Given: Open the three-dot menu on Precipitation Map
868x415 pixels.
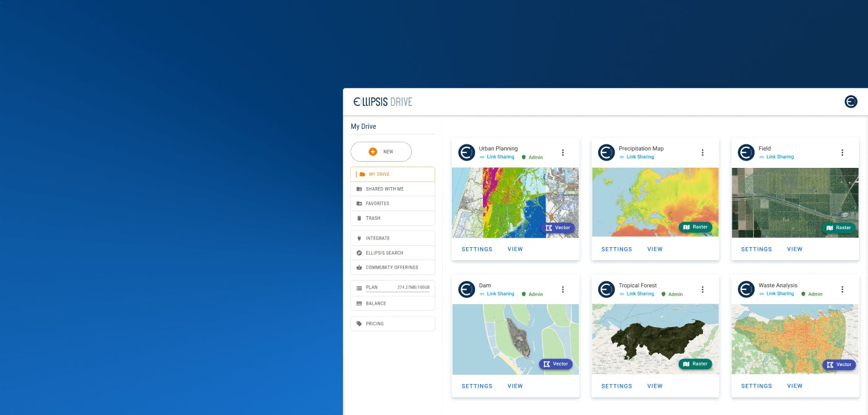Looking at the screenshot, I should click(702, 152).
